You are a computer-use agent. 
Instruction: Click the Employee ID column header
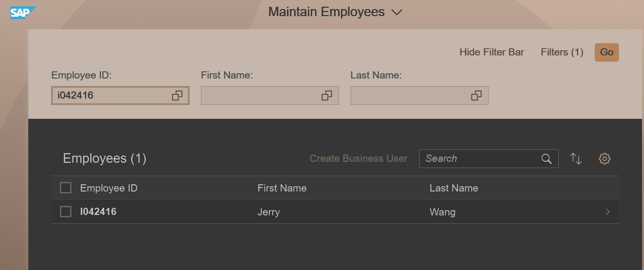(x=109, y=188)
